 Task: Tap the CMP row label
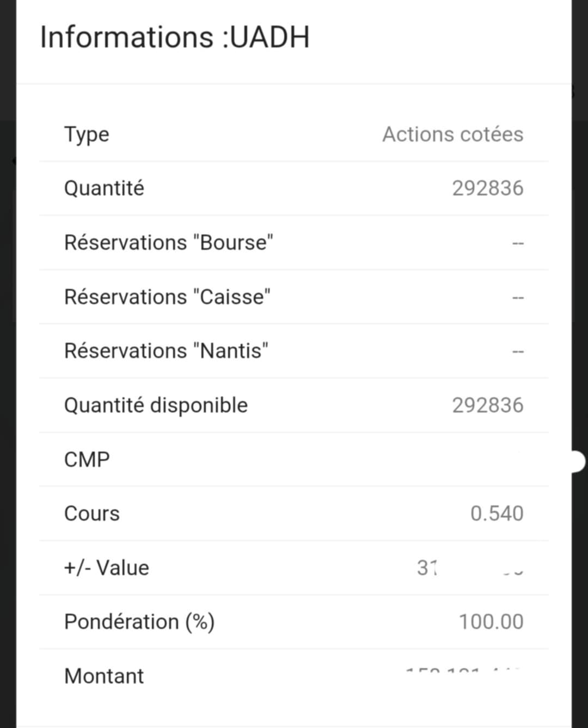(87, 460)
